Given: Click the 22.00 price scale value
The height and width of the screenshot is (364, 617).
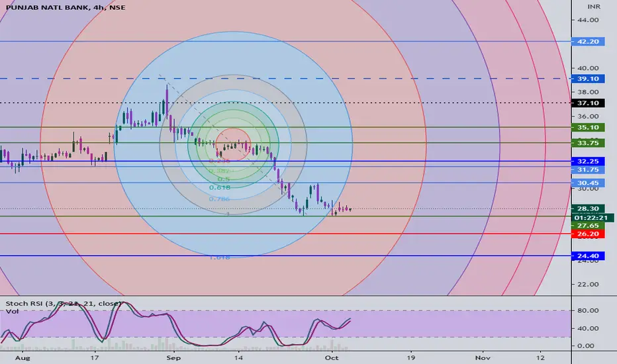Looking at the screenshot, I should click(589, 285).
